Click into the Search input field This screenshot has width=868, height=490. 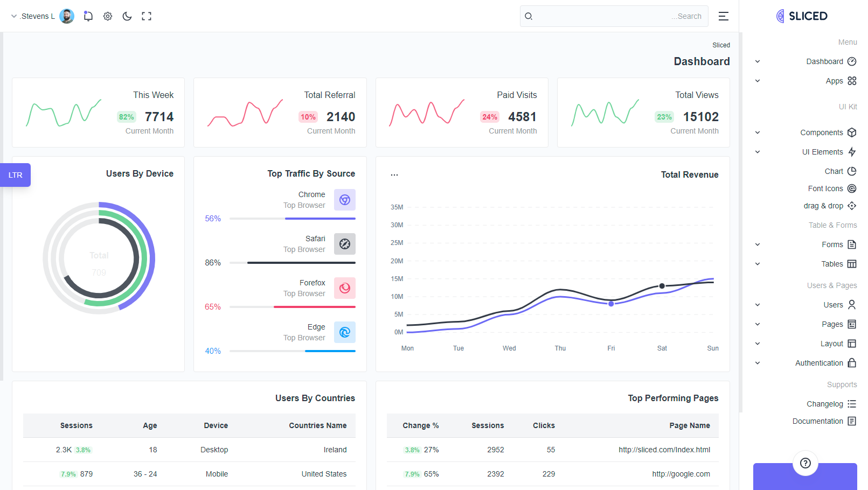click(x=614, y=16)
